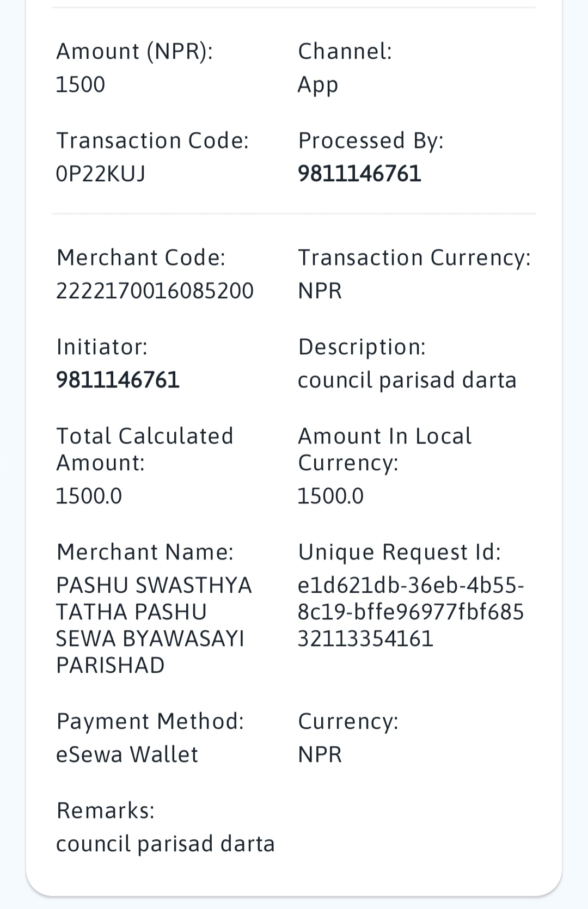Viewport: 588px width, 909px height.
Task: Tap the Processed By label
Action: pos(371,141)
